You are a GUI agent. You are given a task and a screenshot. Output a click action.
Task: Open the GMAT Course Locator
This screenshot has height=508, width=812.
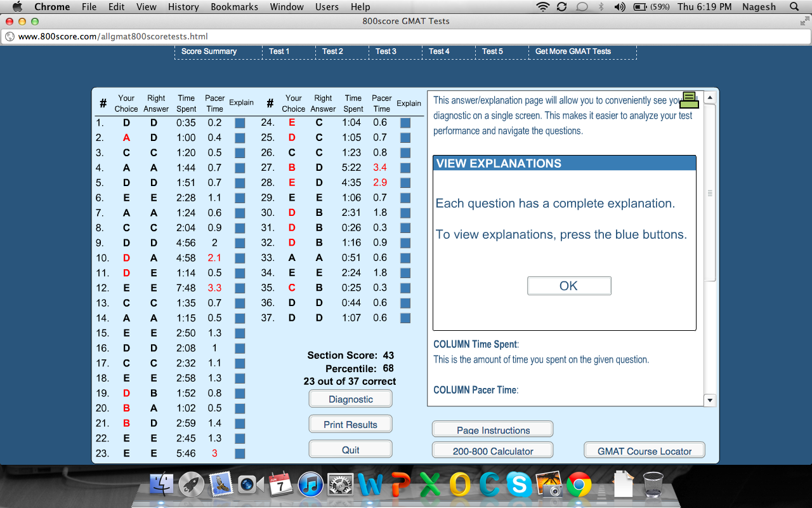point(645,451)
